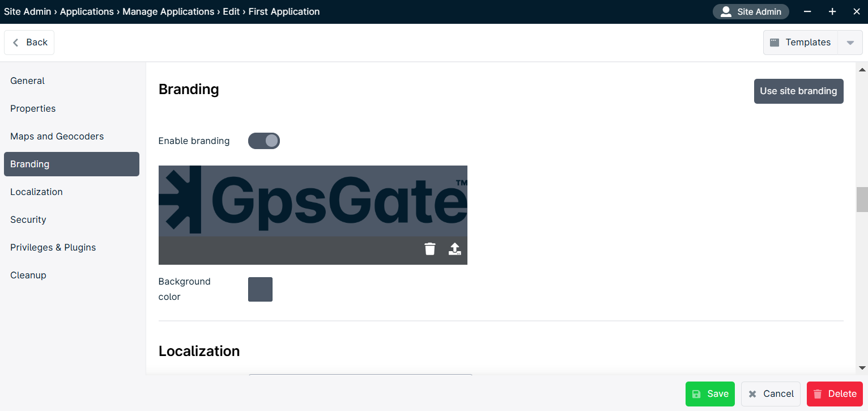Cancel editing the application
This screenshot has height=411, width=868.
click(771, 394)
